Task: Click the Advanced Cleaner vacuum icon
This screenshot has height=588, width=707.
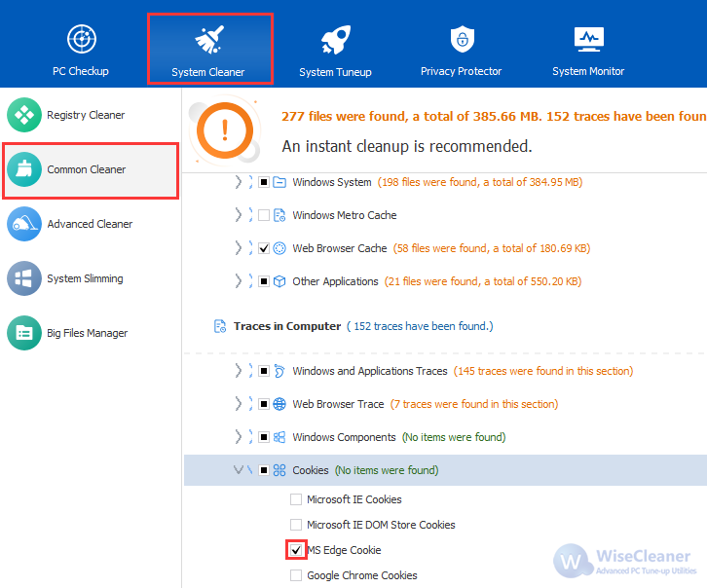Action: click(24, 224)
